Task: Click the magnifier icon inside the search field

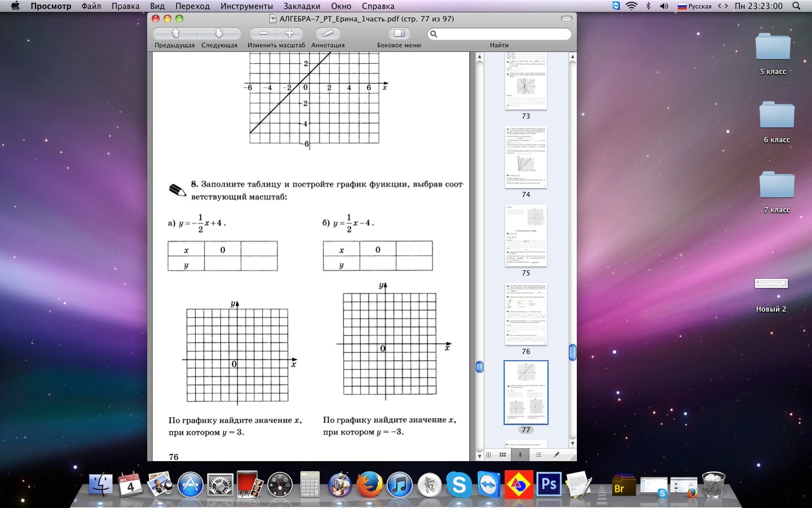Action: point(434,34)
